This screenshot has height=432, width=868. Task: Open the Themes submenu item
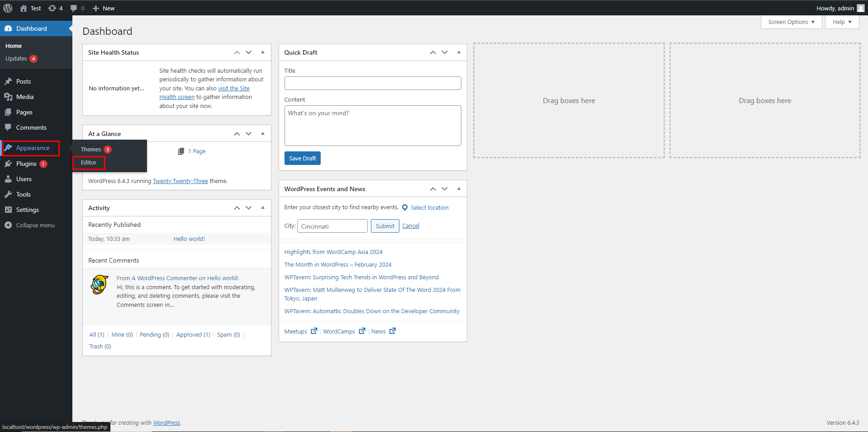pyautogui.click(x=91, y=150)
